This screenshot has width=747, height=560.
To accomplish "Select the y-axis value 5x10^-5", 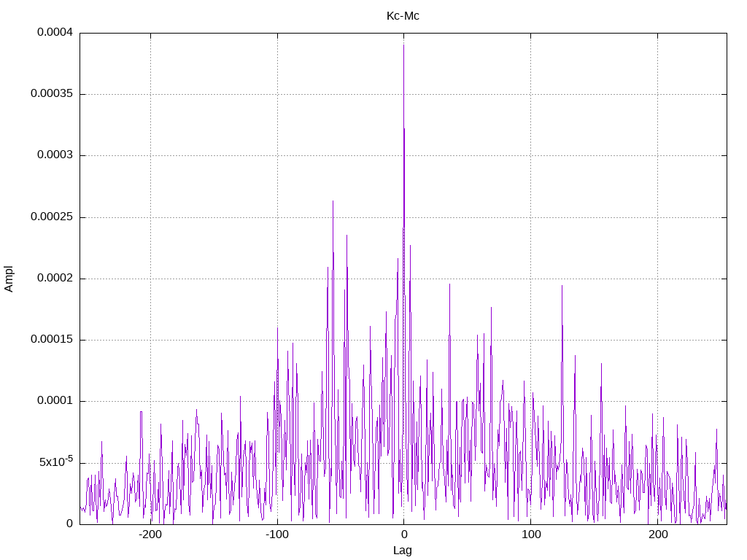I will (56, 462).
